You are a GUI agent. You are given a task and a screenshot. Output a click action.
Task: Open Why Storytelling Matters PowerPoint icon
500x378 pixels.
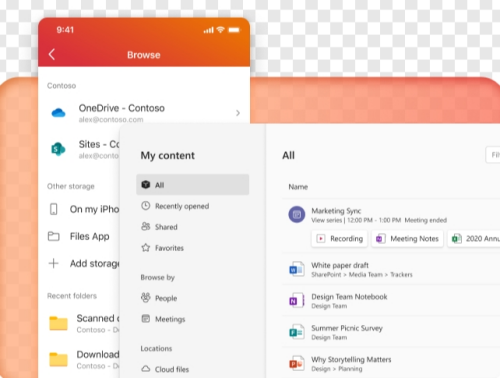pyautogui.click(x=297, y=363)
